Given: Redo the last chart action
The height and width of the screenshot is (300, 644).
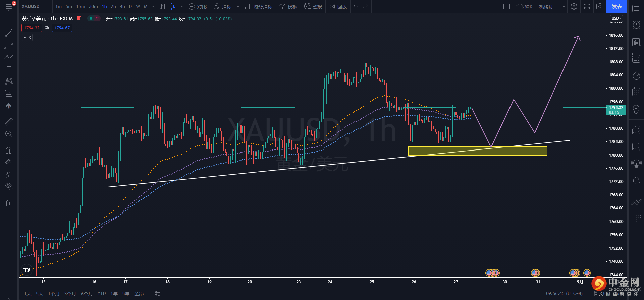Looking at the screenshot, I should (x=366, y=7).
